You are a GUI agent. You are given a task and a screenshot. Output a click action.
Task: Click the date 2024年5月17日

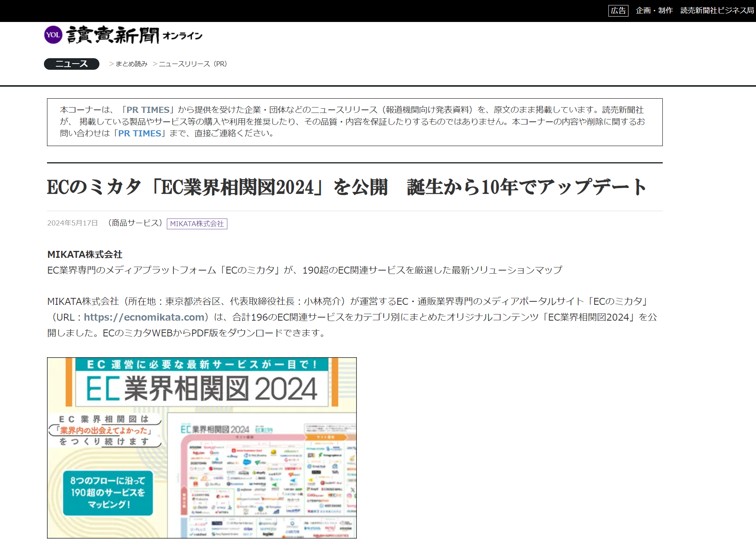72,223
